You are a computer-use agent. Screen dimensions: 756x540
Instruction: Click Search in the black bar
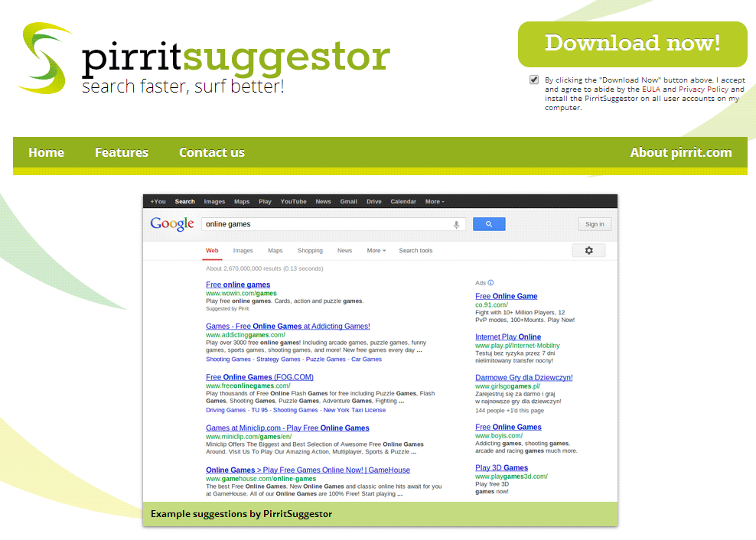click(184, 201)
